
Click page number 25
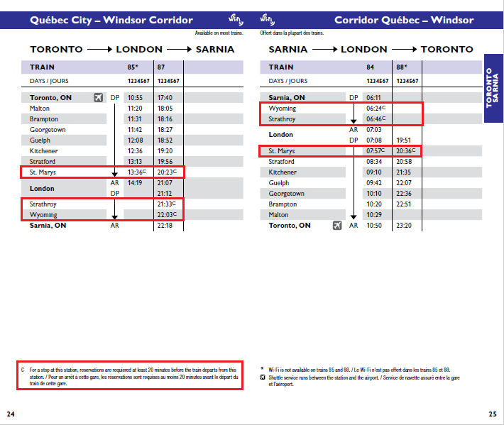pyautogui.click(x=493, y=414)
